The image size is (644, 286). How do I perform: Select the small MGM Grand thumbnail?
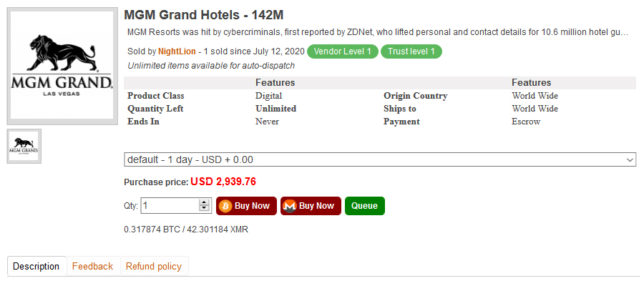[x=24, y=146]
